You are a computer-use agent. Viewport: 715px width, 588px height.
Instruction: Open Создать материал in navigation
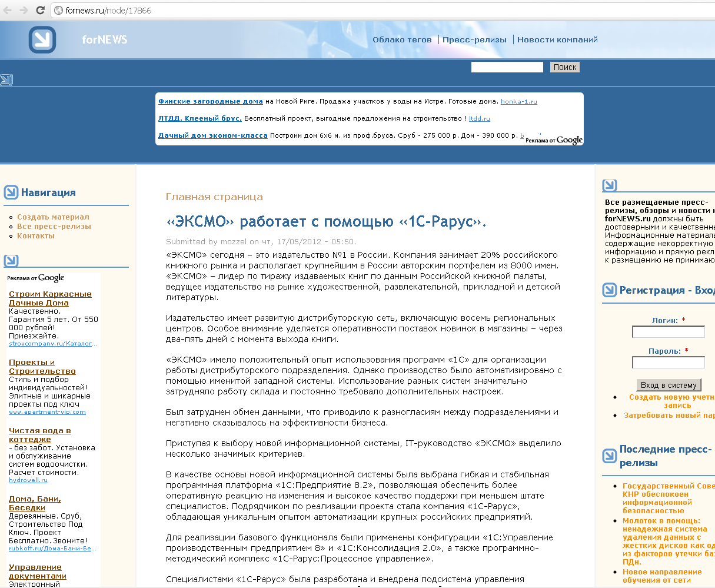click(x=53, y=217)
